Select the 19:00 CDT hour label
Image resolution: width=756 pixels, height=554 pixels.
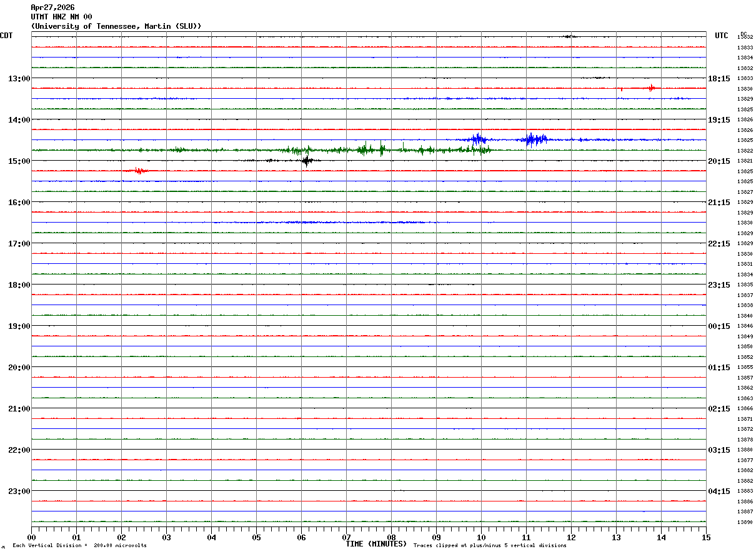[x=19, y=326]
